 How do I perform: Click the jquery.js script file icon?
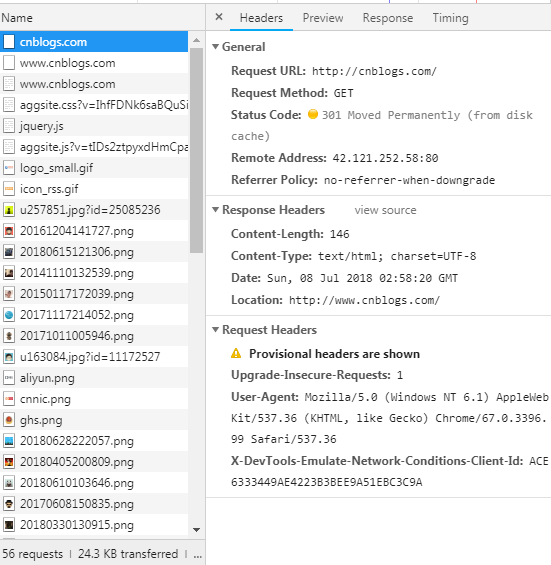pyautogui.click(x=9, y=126)
